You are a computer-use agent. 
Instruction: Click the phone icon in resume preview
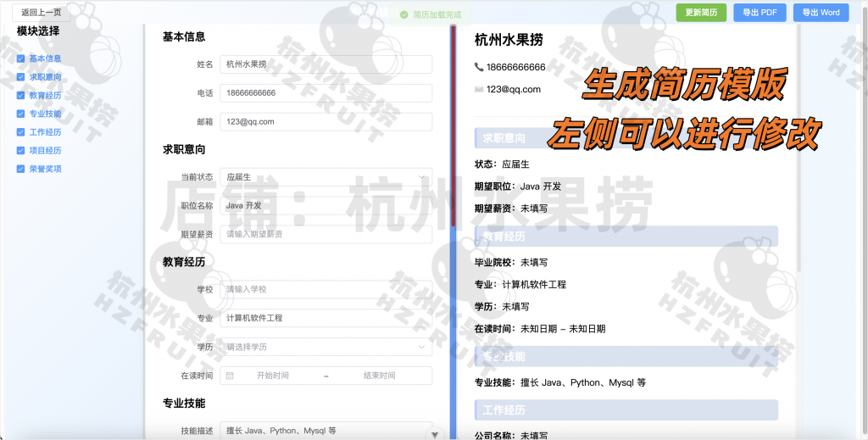[479, 67]
